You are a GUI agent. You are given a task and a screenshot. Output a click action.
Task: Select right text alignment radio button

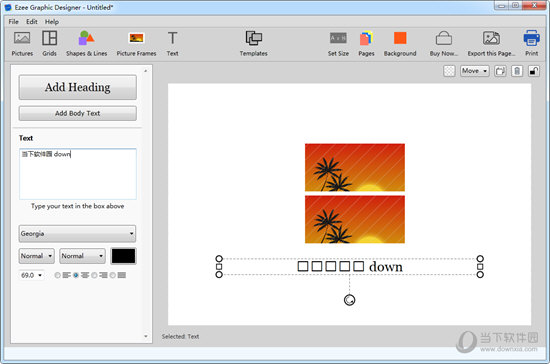click(94, 275)
